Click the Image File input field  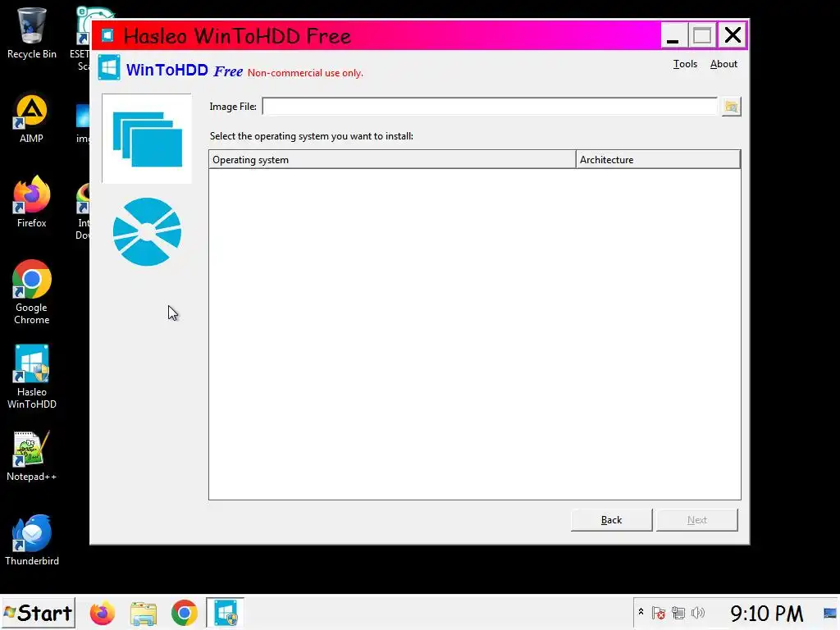490,107
